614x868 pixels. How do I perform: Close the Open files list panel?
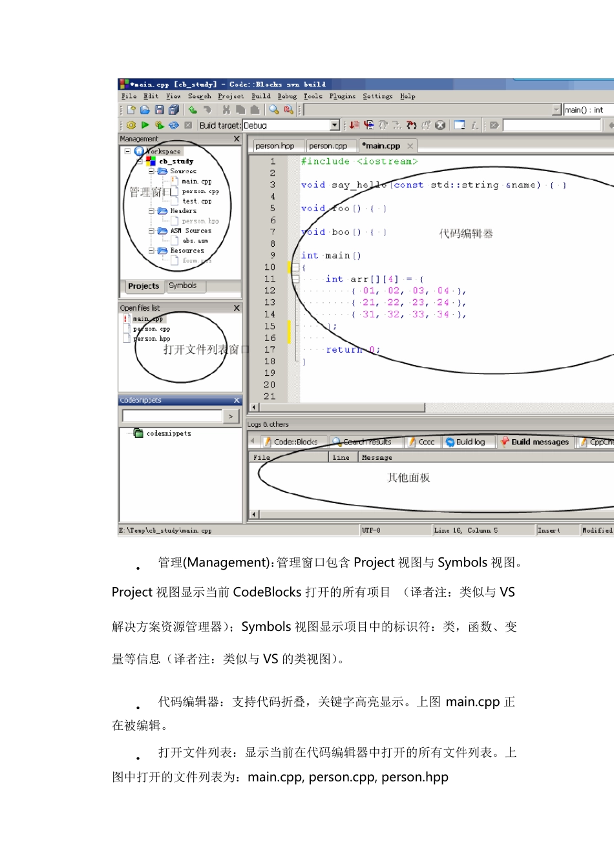(x=237, y=308)
